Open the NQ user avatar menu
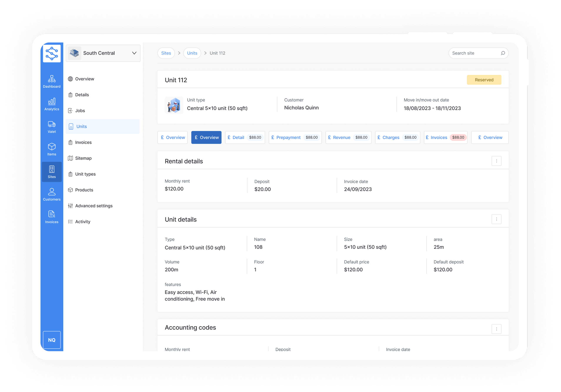The image size is (561, 392). [52, 340]
